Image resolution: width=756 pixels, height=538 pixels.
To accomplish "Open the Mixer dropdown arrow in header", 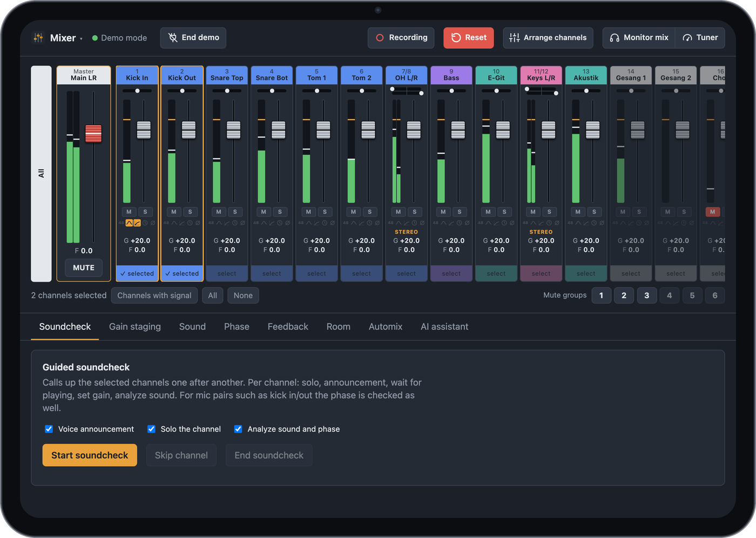I will (x=81, y=38).
